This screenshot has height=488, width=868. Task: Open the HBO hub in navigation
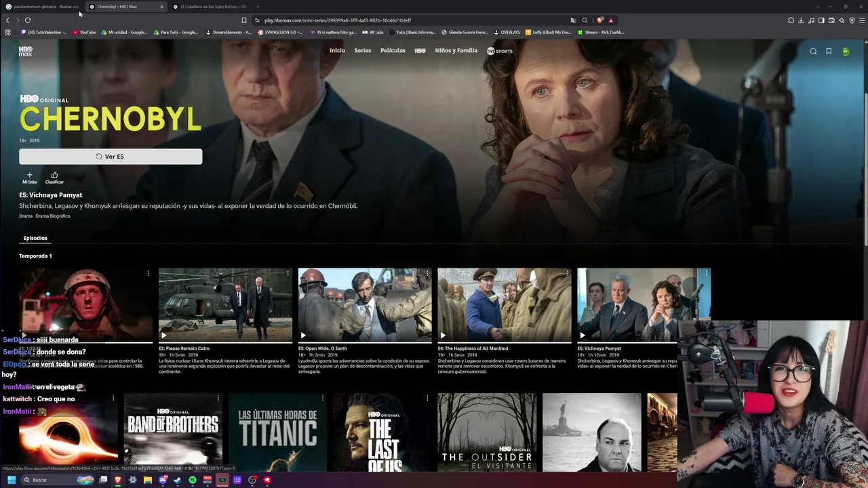pyautogui.click(x=420, y=51)
